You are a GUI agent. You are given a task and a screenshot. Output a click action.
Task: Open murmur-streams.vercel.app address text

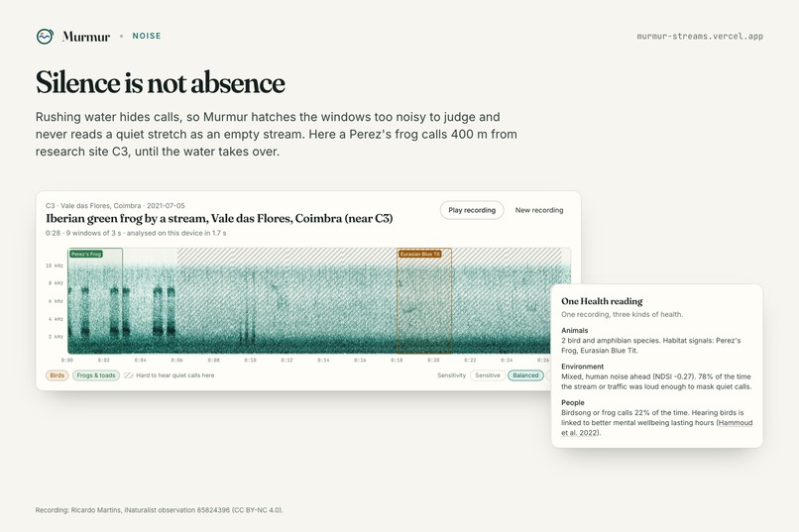pos(700,36)
